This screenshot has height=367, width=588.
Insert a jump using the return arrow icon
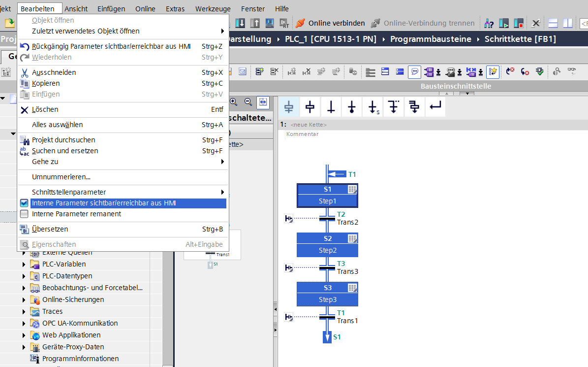click(435, 107)
